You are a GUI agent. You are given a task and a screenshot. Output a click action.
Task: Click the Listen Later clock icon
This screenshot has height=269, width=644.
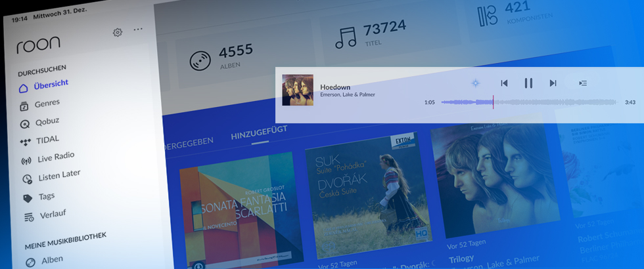[27, 179]
